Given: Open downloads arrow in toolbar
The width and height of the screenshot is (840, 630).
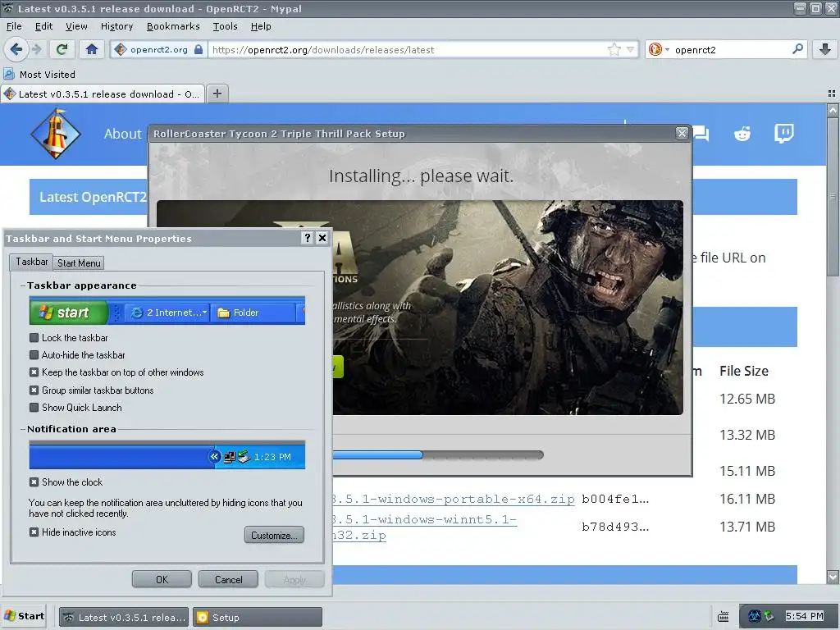Looking at the screenshot, I should [x=825, y=50].
